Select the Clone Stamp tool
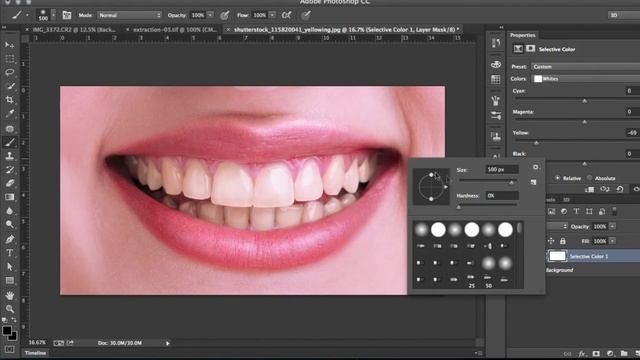This screenshot has height=360, width=640. (10, 156)
